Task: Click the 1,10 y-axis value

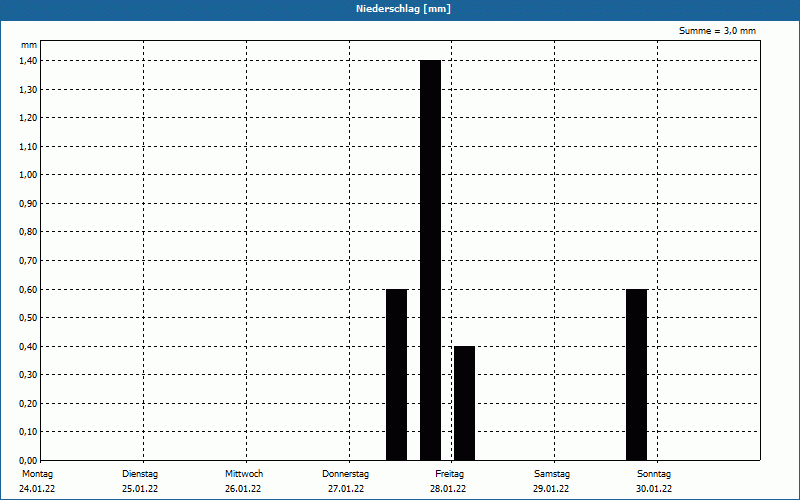Action: coord(28,146)
